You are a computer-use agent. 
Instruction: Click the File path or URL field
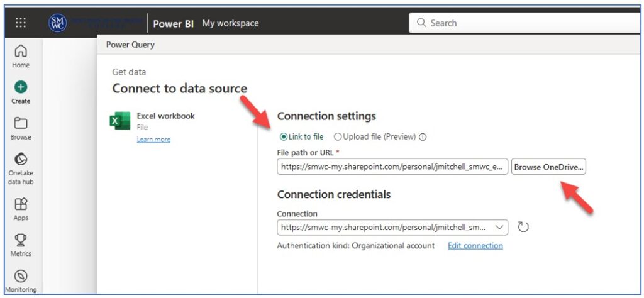point(392,167)
